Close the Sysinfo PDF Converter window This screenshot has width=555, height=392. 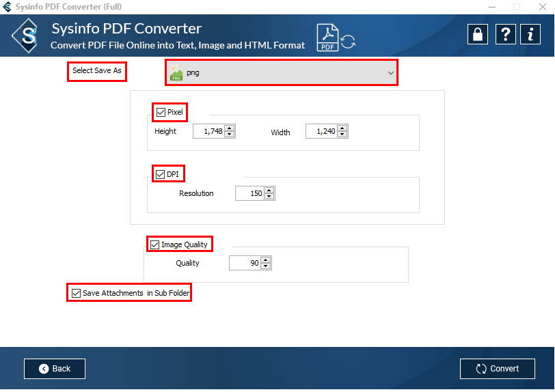543,7
